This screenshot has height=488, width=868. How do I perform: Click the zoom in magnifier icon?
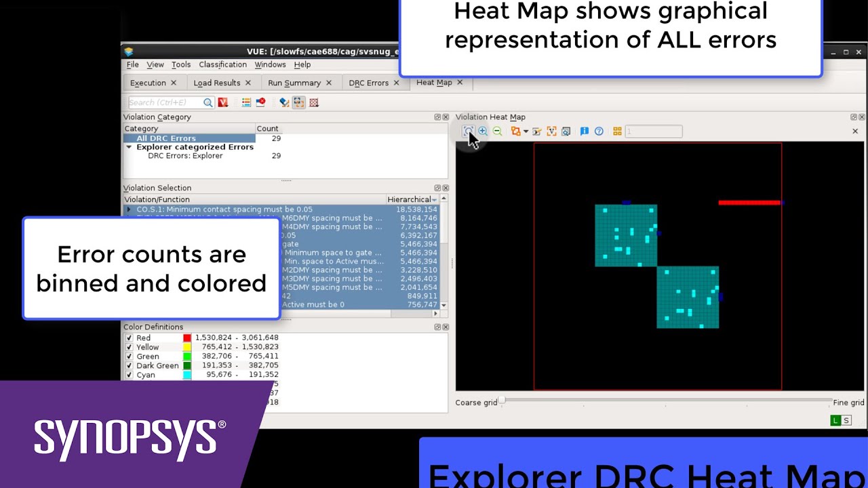(483, 131)
